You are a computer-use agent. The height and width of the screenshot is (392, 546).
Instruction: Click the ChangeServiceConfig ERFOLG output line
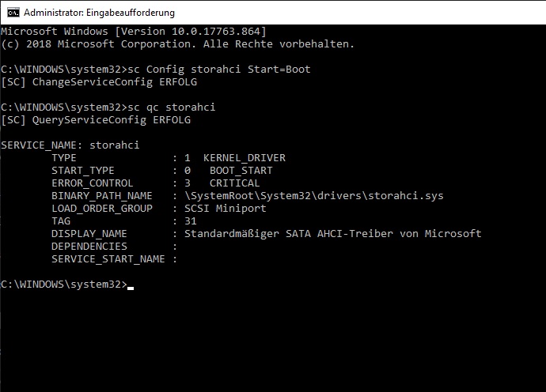click(x=99, y=82)
